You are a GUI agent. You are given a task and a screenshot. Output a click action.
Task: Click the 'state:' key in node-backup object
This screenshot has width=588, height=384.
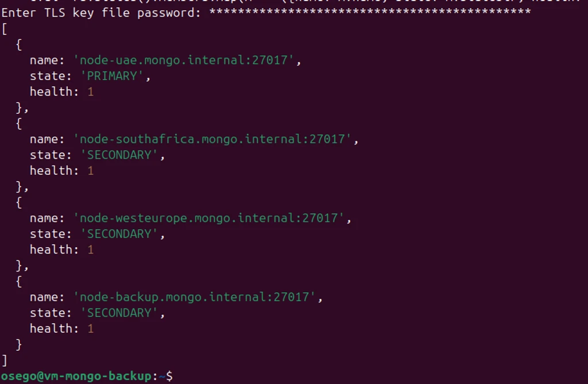(x=51, y=313)
